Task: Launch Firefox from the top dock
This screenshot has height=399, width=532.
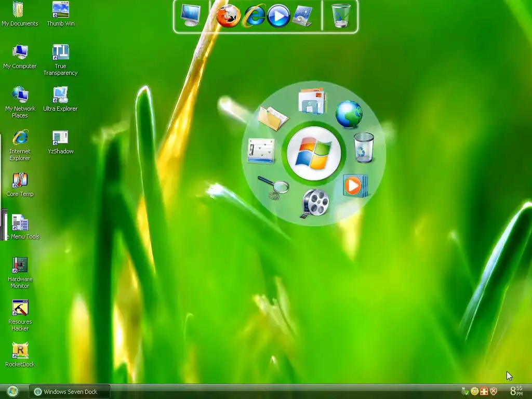Action: pos(229,16)
